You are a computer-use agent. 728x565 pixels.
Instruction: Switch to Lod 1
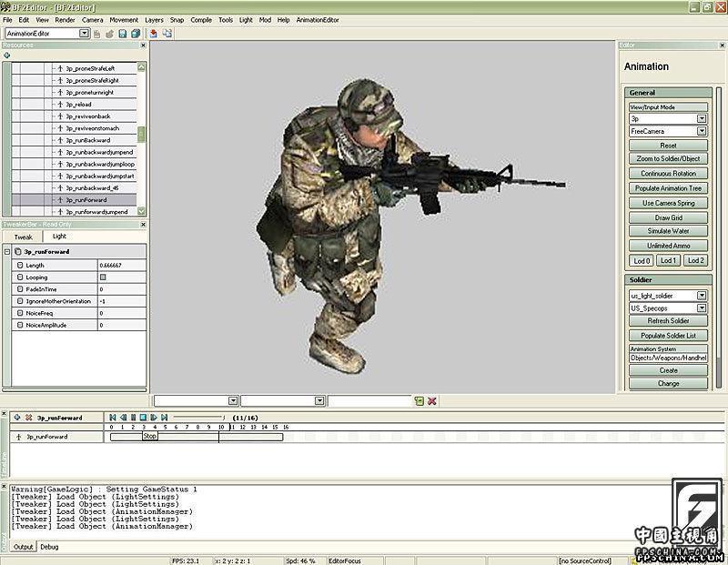(x=668, y=260)
